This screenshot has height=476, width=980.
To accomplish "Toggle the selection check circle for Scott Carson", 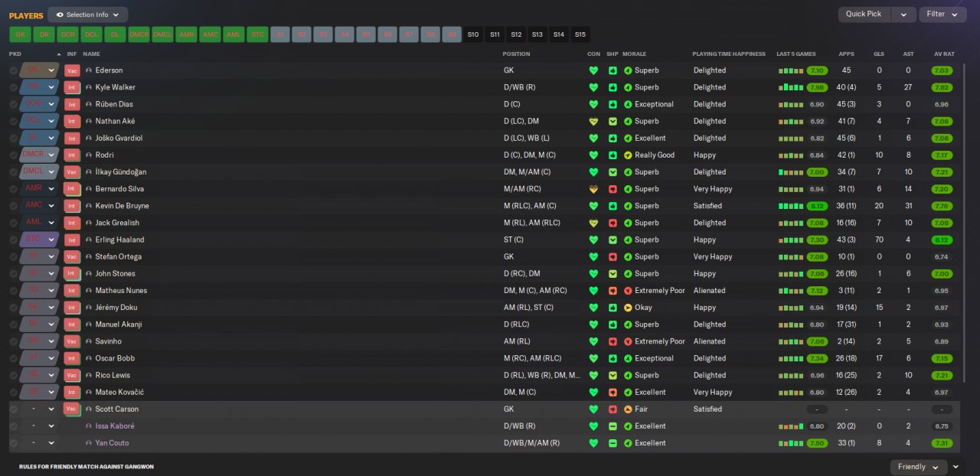I will pyautogui.click(x=13, y=409).
